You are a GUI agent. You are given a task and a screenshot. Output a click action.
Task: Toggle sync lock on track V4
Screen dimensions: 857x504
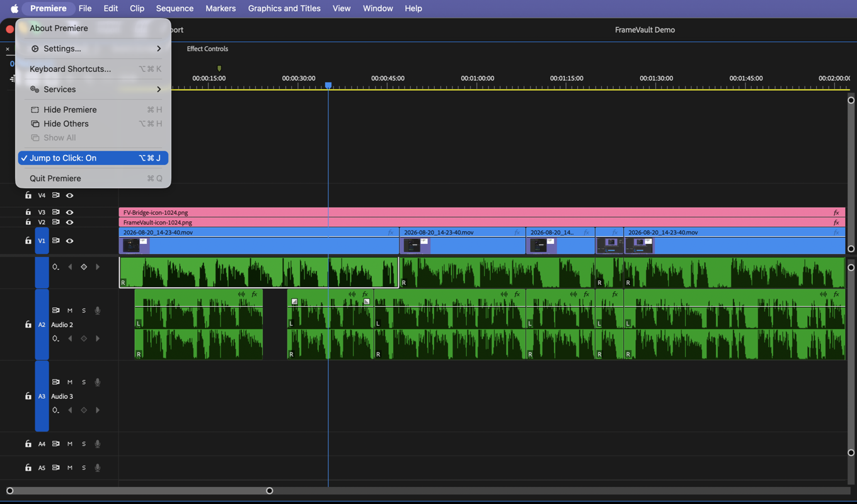(x=55, y=195)
